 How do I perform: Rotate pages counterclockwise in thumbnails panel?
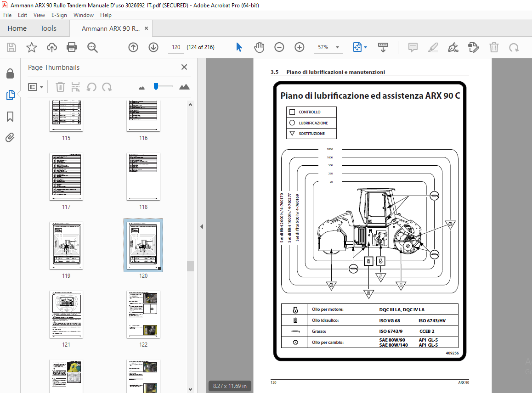pos(91,87)
